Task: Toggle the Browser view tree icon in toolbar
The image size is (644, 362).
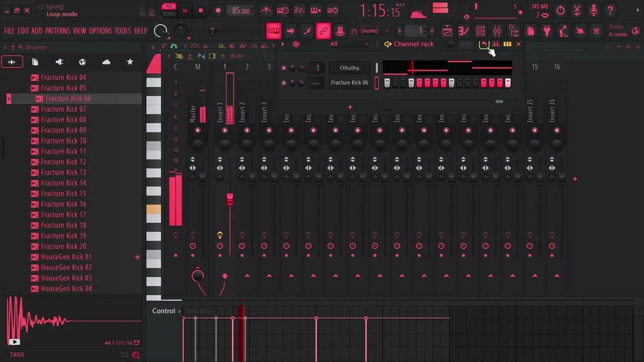Action: 514,31
